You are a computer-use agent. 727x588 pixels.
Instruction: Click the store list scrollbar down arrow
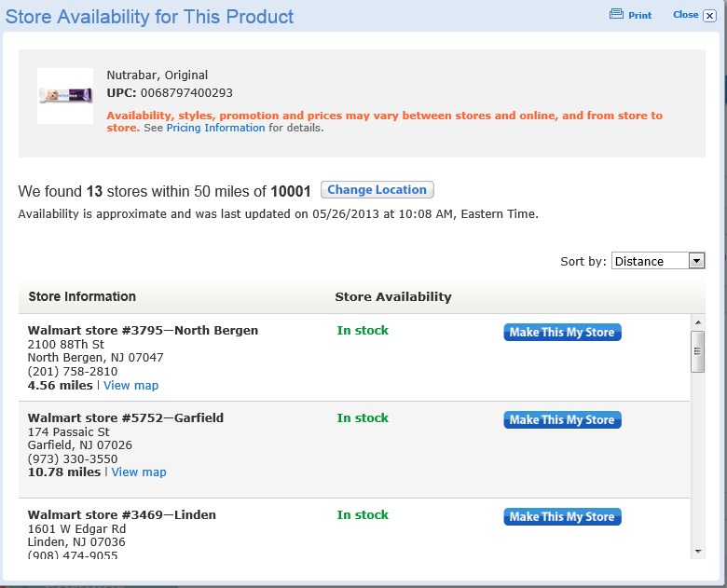click(698, 551)
